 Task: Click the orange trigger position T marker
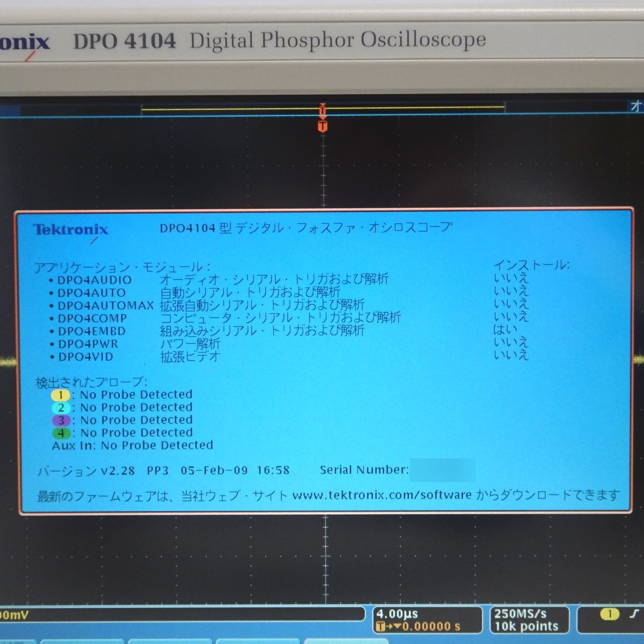pyautogui.click(x=323, y=127)
